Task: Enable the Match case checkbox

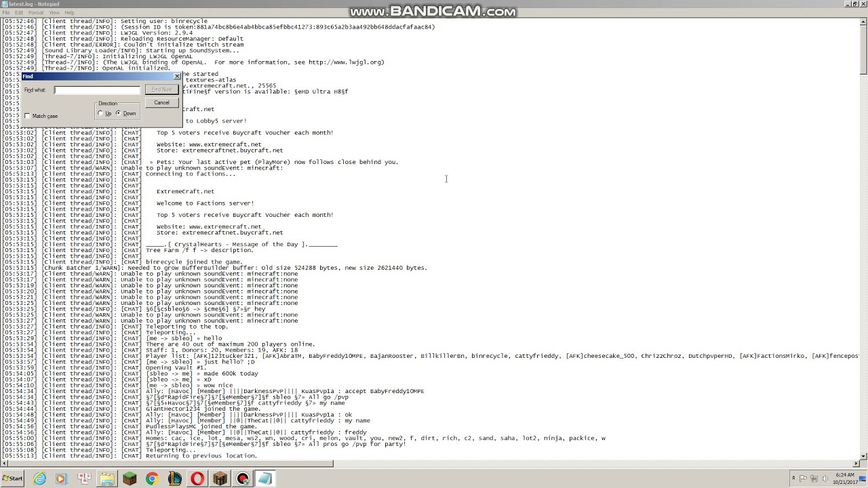Action: [28, 116]
